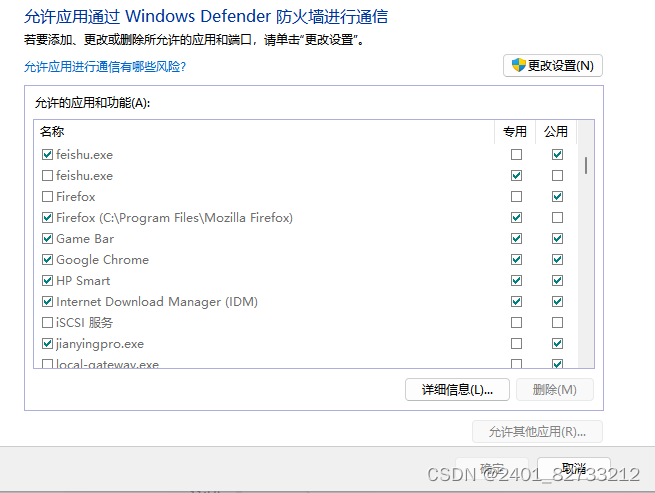Screen dimensions: 655x493
Task: Select the HP Smart list entry
Action: point(83,281)
